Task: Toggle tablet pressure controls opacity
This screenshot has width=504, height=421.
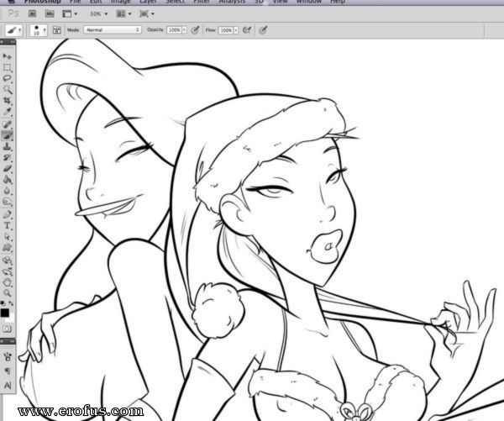Action: click(196, 30)
